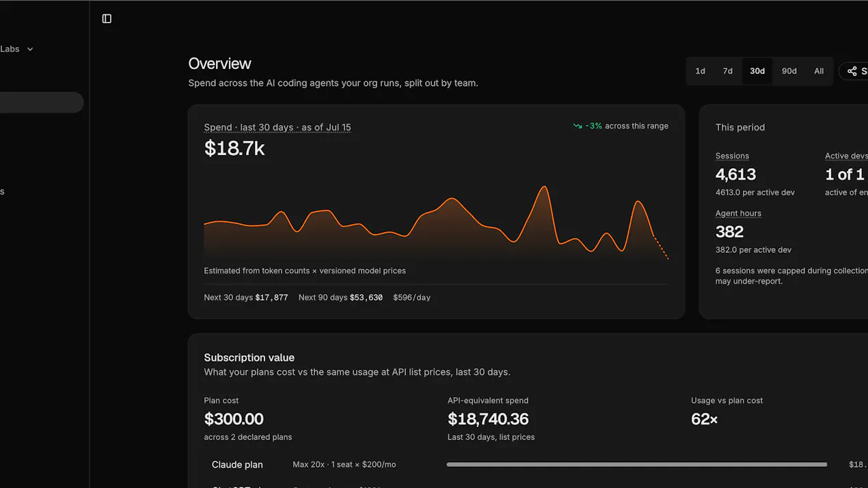Click the Last 30 days, list prices text
The width and height of the screenshot is (868, 488).
point(491,437)
